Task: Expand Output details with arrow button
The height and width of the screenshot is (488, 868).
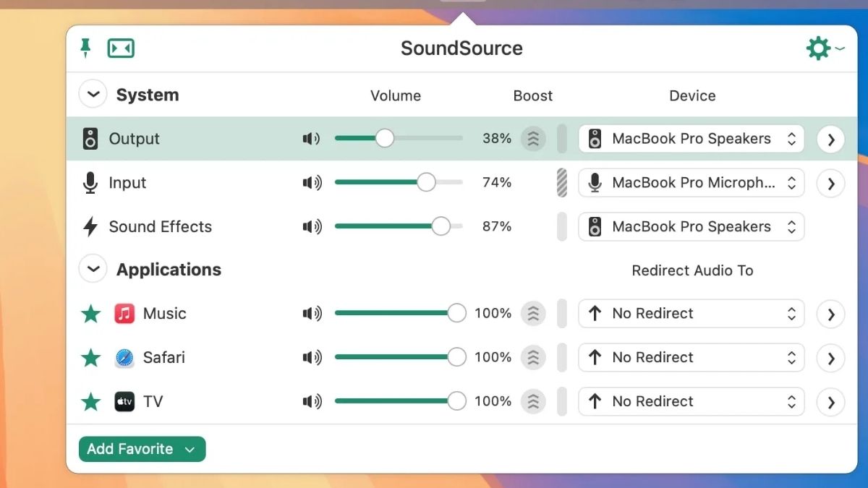Action: pyautogui.click(x=830, y=139)
